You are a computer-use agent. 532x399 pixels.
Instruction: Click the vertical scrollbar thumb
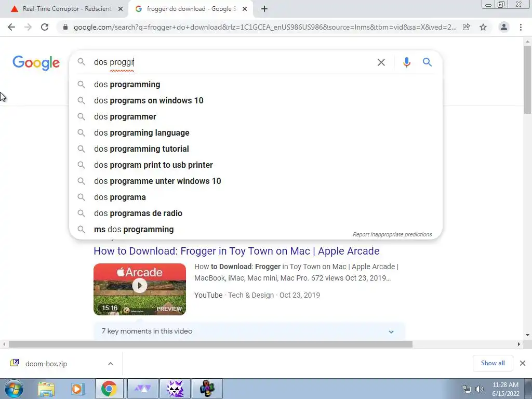coord(527,79)
